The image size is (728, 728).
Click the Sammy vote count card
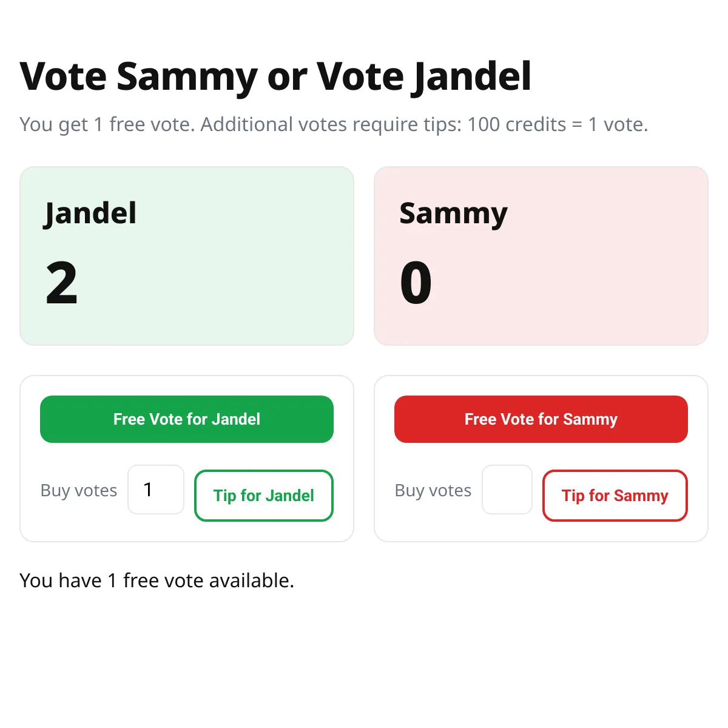click(x=541, y=255)
